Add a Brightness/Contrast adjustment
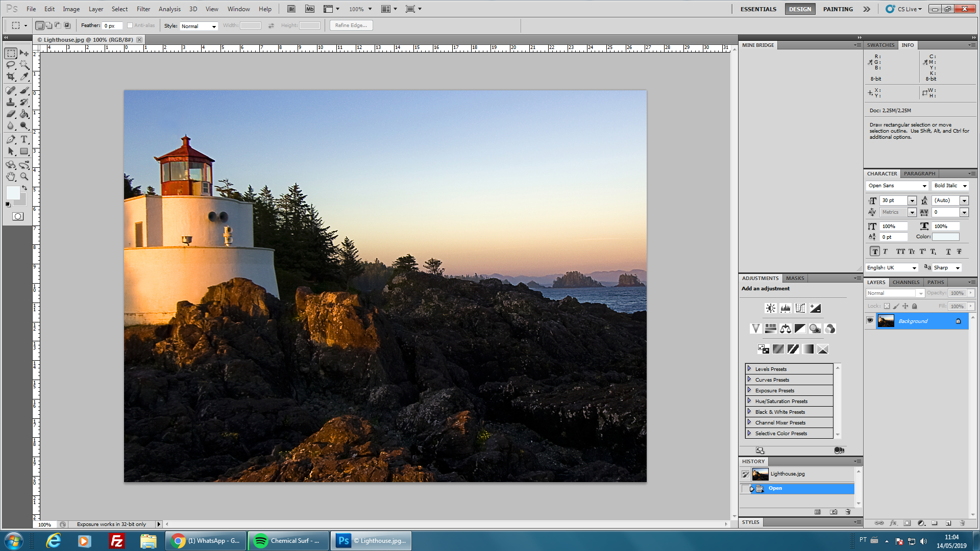 pos(771,308)
